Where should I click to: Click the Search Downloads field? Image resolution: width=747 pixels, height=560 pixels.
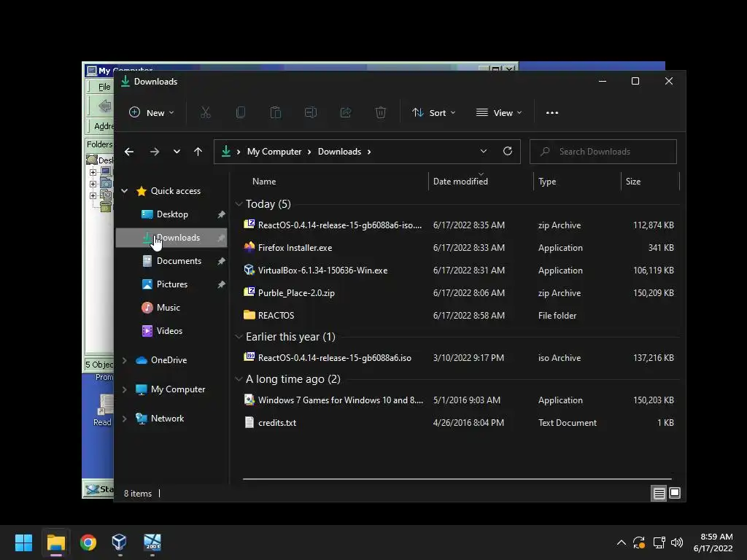pyautogui.click(x=603, y=152)
